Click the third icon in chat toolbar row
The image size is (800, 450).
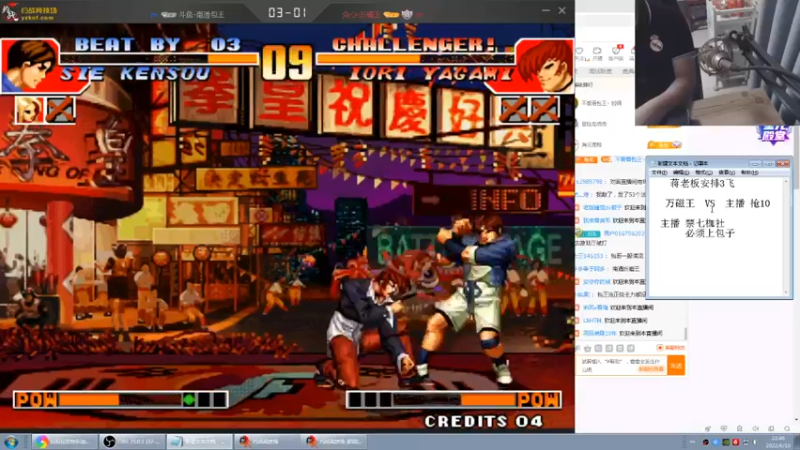click(609, 348)
